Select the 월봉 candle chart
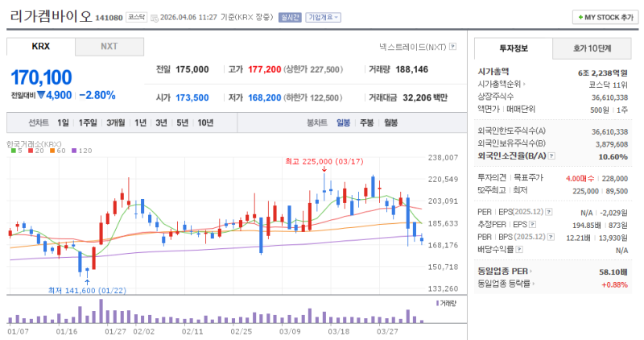The width and height of the screenshot is (644, 340). click(390, 122)
